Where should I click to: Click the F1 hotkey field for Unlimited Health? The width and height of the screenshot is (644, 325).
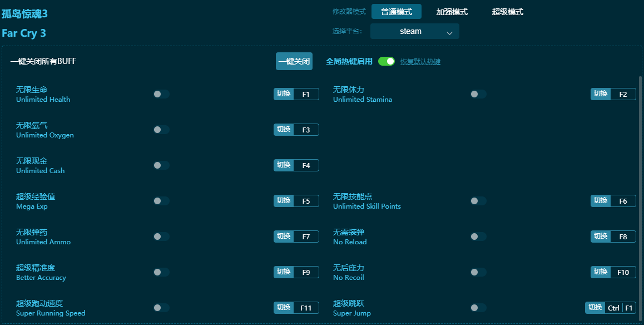click(x=306, y=94)
